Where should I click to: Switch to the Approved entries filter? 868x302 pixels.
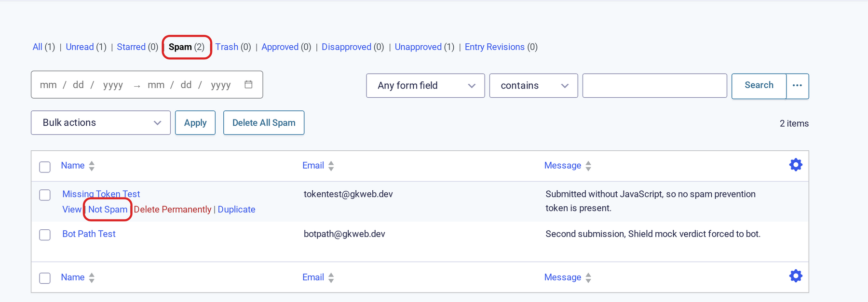280,47
